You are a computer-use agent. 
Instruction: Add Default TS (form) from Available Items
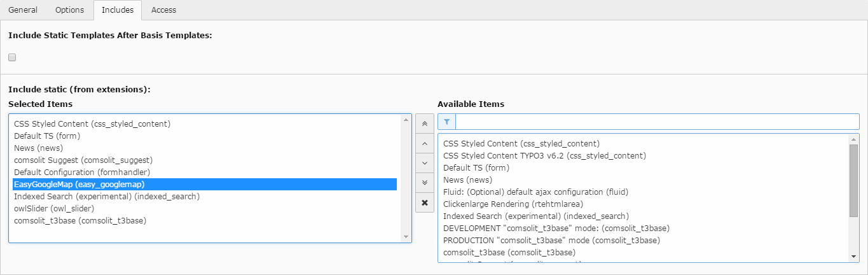(x=645, y=167)
